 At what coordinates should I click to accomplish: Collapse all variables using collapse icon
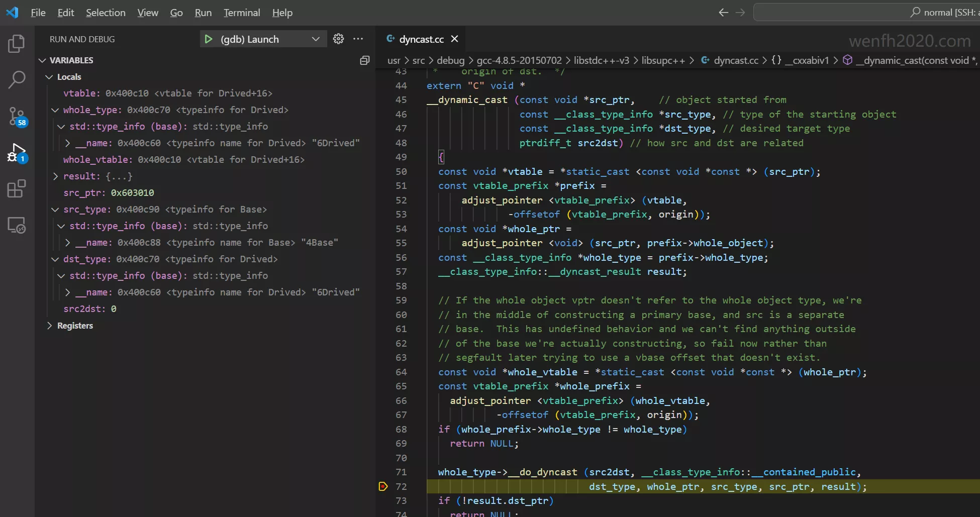(365, 60)
